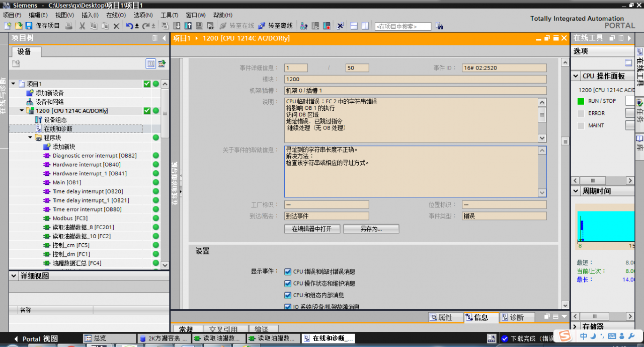Switch to Portal 视图
The width and height of the screenshot is (644, 347).
click(36, 338)
